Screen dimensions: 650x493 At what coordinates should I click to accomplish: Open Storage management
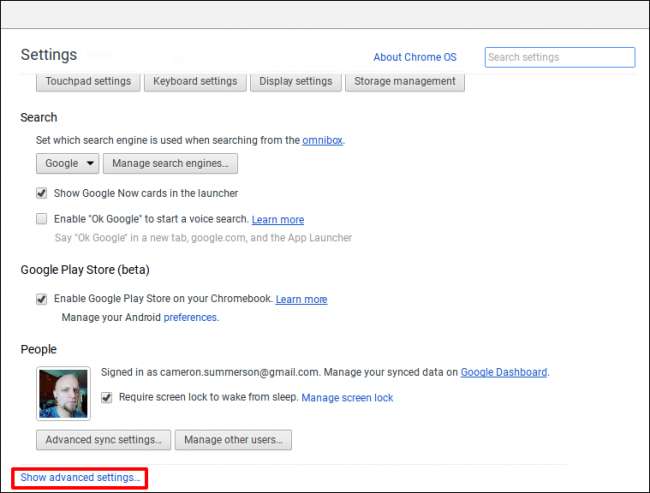(x=405, y=81)
